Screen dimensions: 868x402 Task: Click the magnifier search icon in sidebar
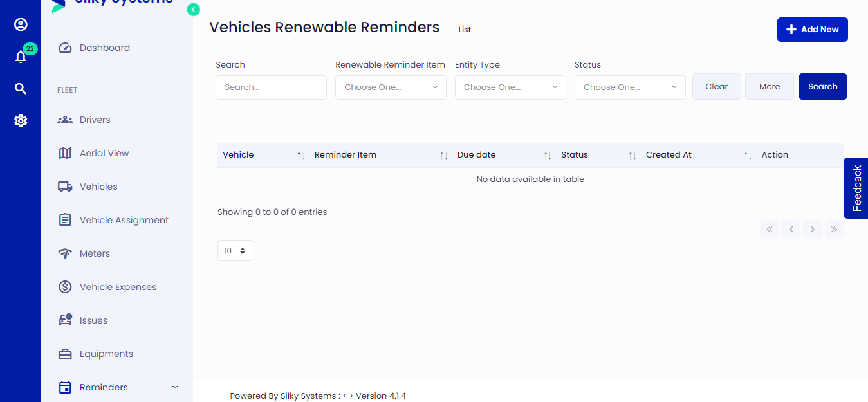point(21,88)
